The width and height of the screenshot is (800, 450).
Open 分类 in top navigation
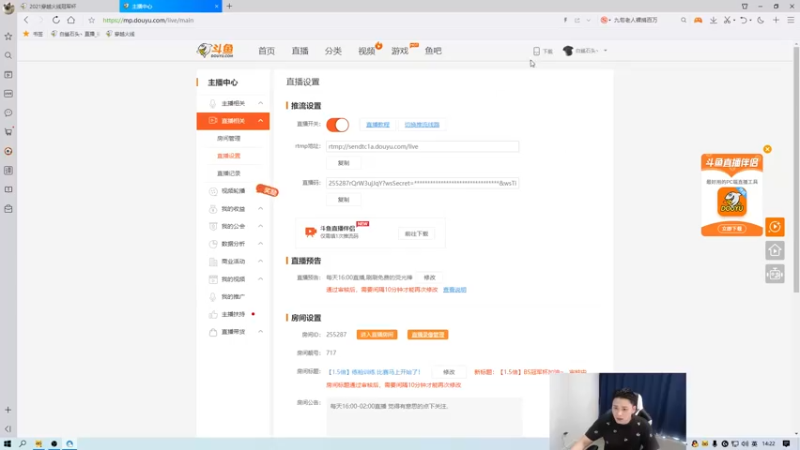click(333, 51)
